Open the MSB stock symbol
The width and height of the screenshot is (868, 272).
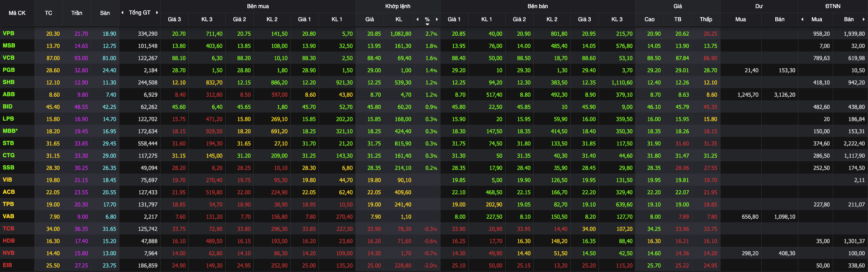9,46
